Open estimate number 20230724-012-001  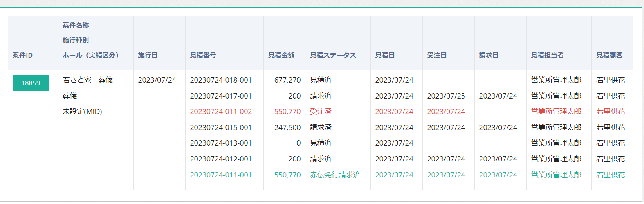[x=221, y=159]
